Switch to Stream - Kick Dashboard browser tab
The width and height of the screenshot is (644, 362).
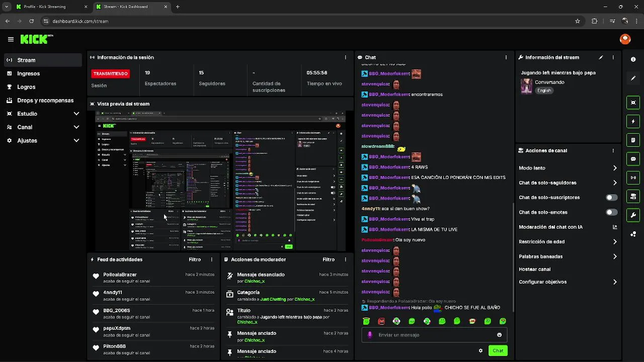click(132, 7)
